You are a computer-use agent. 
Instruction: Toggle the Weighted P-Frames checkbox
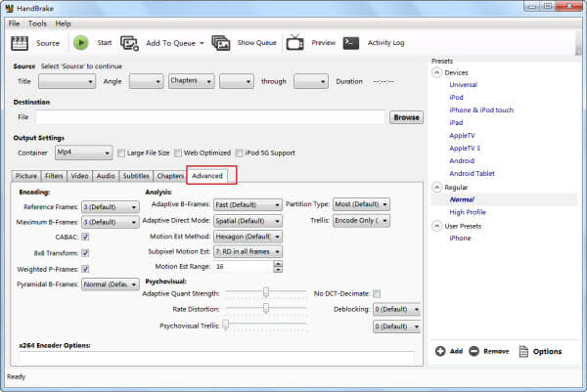(x=85, y=269)
